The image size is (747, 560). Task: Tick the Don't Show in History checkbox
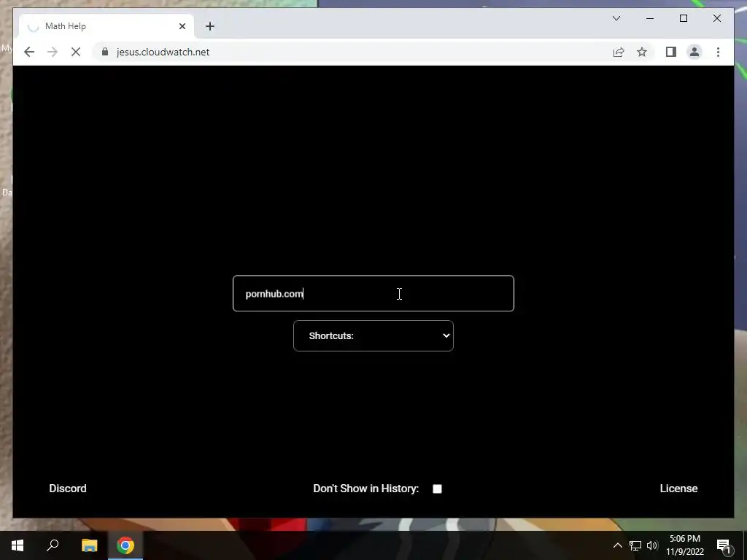pyautogui.click(x=438, y=489)
